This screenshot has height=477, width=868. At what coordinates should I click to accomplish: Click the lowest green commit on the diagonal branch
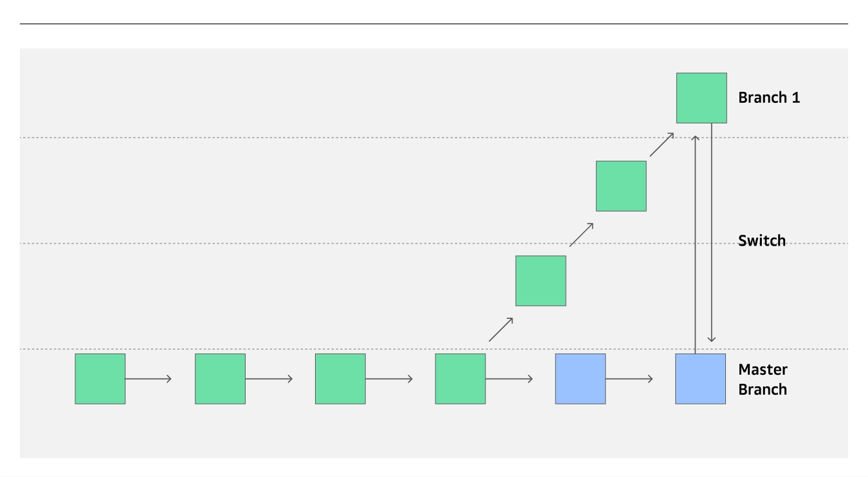tap(541, 280)
